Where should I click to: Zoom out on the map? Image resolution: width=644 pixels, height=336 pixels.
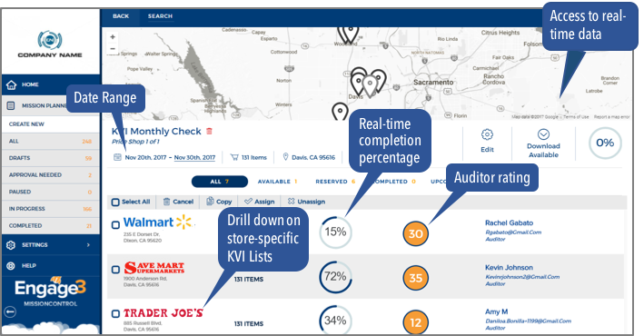point(113,48)
